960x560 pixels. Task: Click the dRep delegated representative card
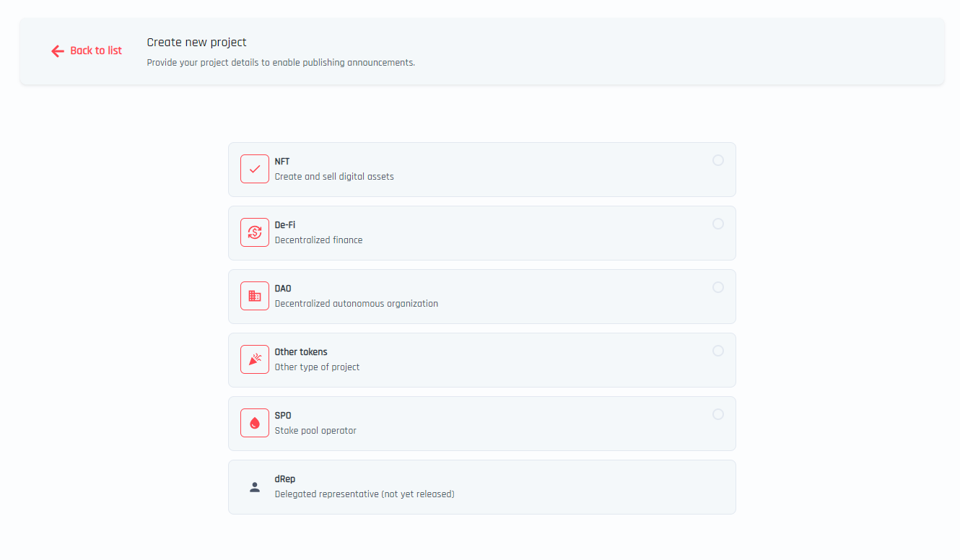pos(481,486)
